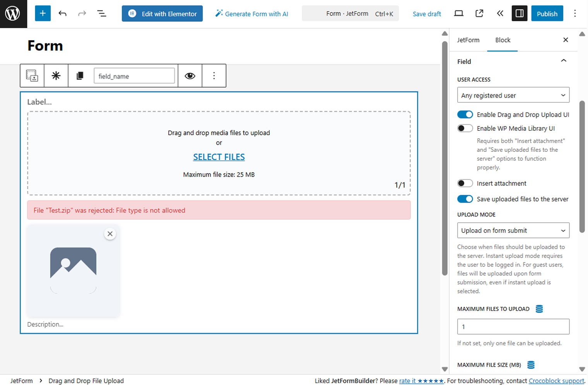This screenshot has height=385, width=588.
Task: Open the Form · JetForm command palette
Action: pyautogui.click(x=350, y=14)
